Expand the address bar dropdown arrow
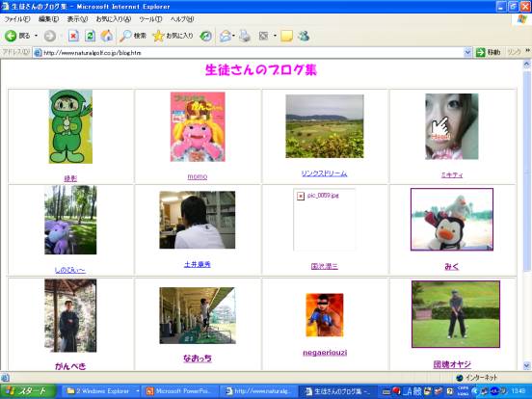532x399 pixels. tap(467, 53)
